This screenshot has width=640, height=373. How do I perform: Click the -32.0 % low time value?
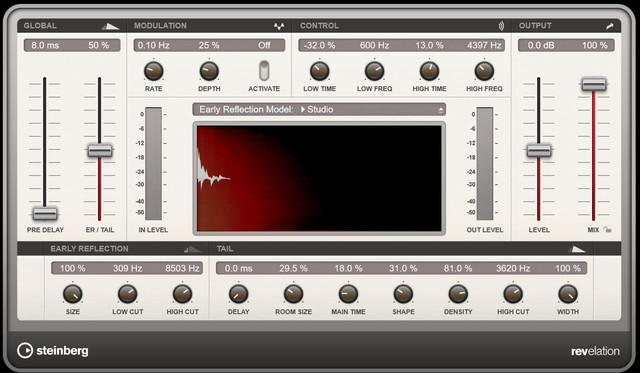(319, 45)
